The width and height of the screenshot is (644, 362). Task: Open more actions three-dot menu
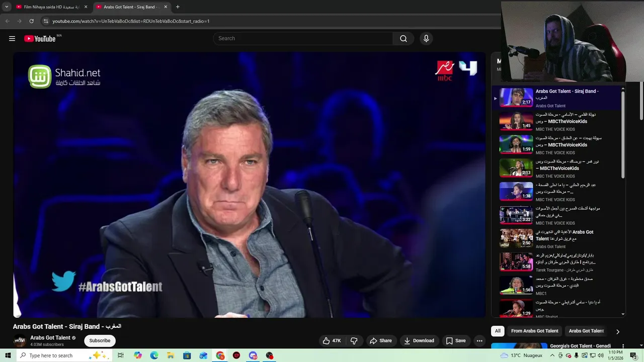[479, 341]
